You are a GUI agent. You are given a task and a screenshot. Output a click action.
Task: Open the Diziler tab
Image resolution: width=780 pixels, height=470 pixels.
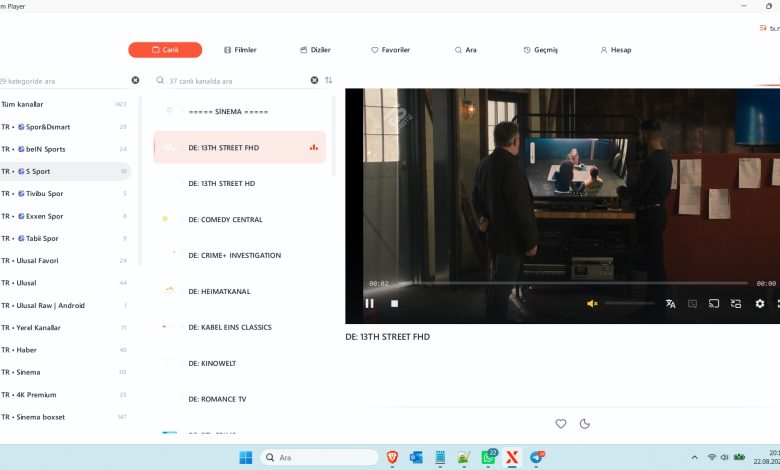(315, 50)
